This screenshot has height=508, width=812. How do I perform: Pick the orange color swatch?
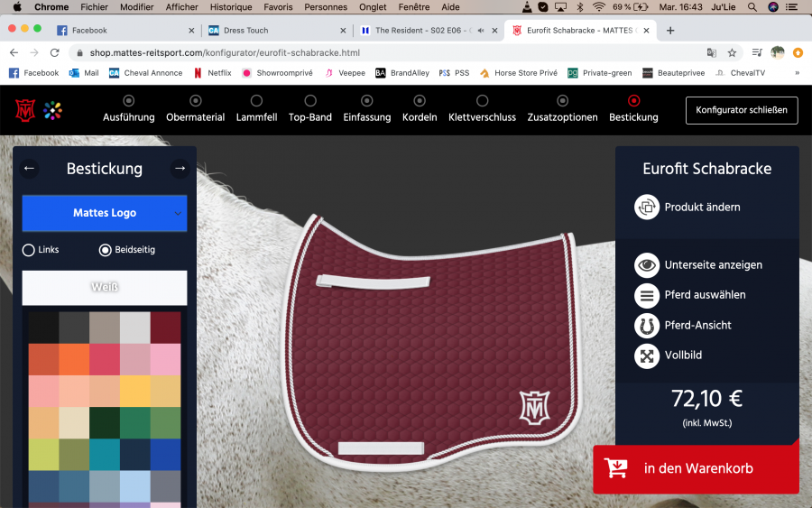(74, 359)
